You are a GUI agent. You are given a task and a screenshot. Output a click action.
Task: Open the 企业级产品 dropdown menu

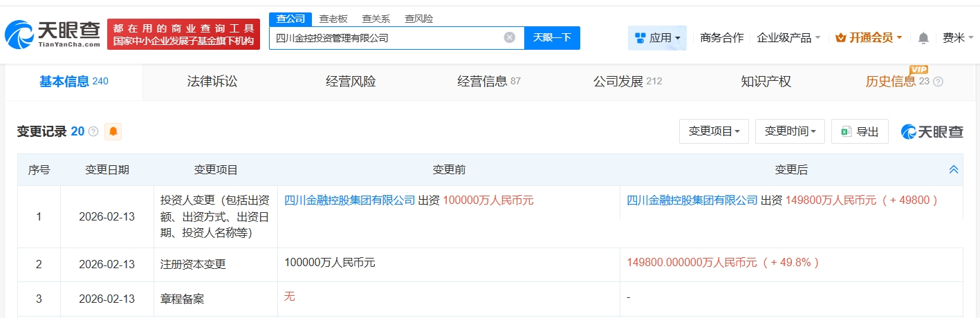point(788,38)
